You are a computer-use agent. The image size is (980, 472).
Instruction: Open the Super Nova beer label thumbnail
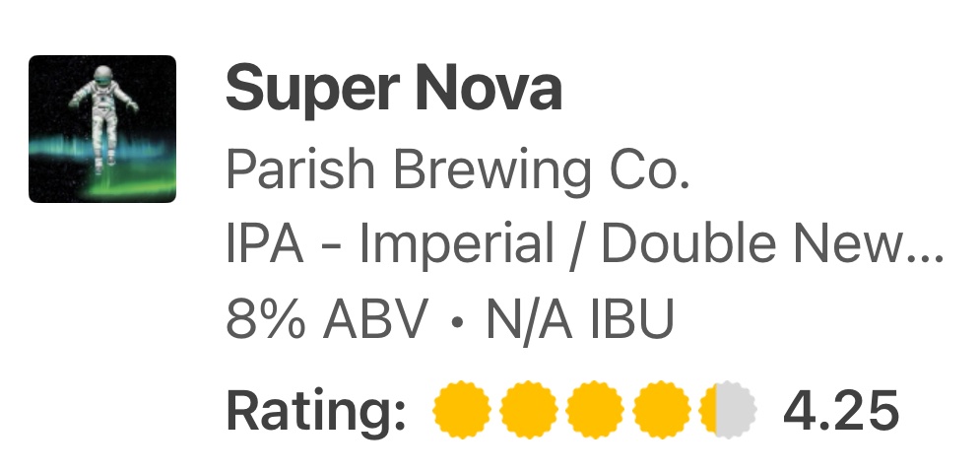pyautogui.click(x=102, y=129)
